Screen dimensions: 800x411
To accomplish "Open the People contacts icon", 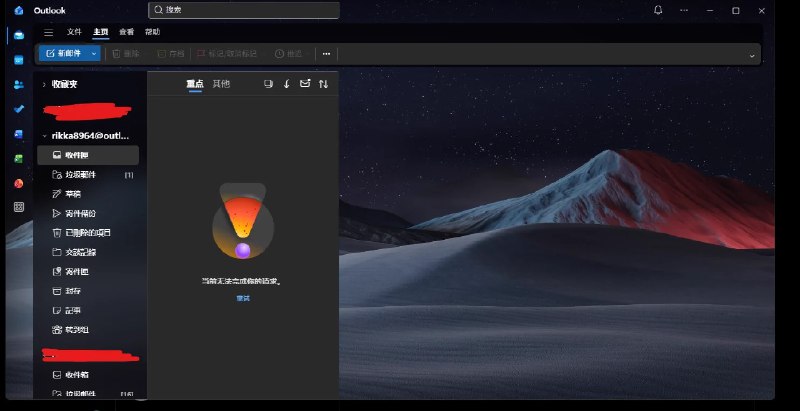I will 19,85.
